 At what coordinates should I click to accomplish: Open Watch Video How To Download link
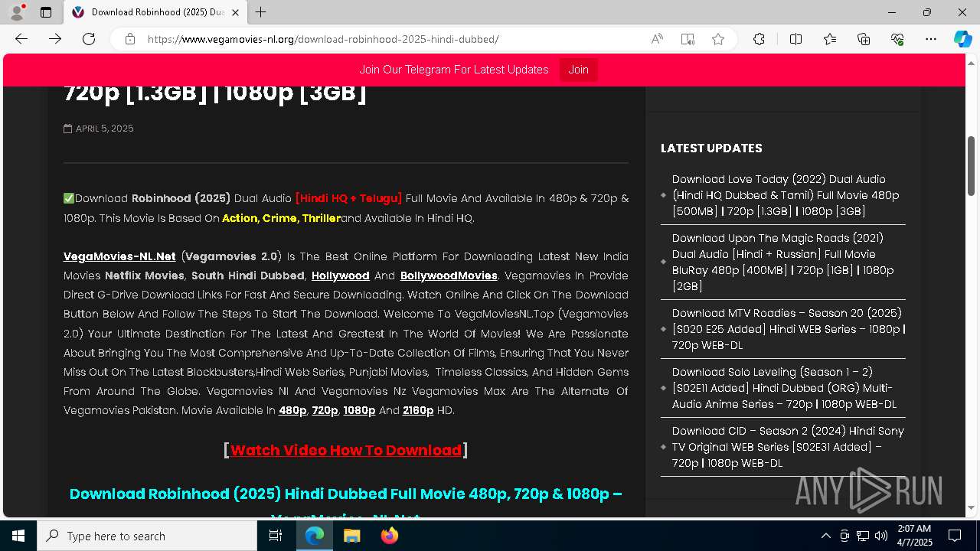(346, 450)
